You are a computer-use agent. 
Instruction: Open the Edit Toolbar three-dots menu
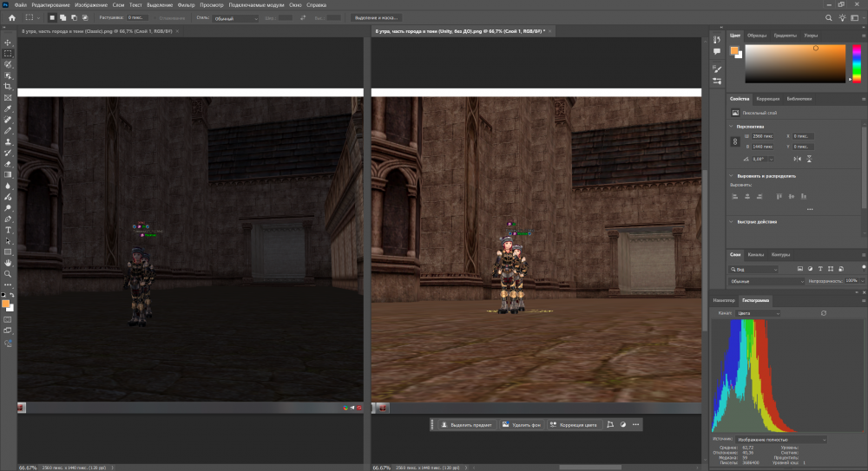click(x=8, y=285)
